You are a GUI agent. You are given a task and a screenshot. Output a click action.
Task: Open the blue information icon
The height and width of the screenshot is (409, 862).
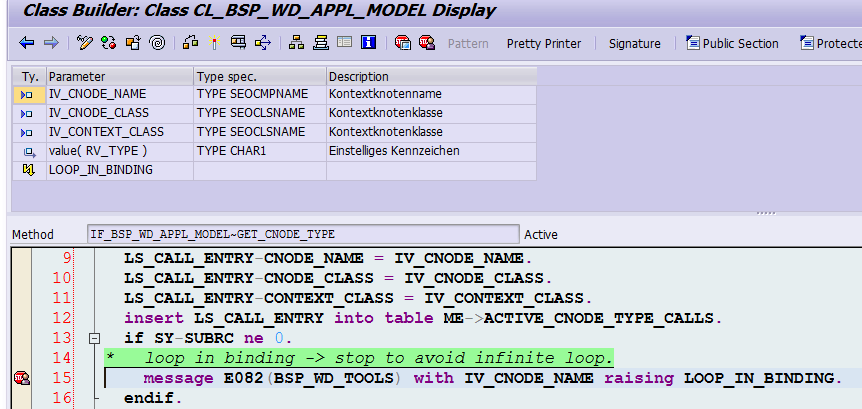click(368, 43)
